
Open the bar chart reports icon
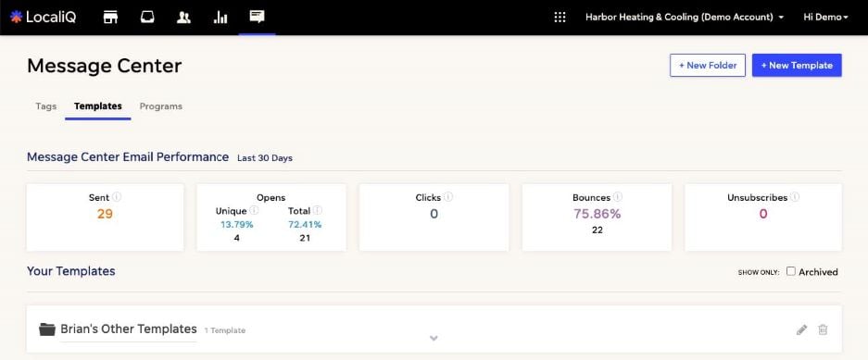[x=220, y=18]
